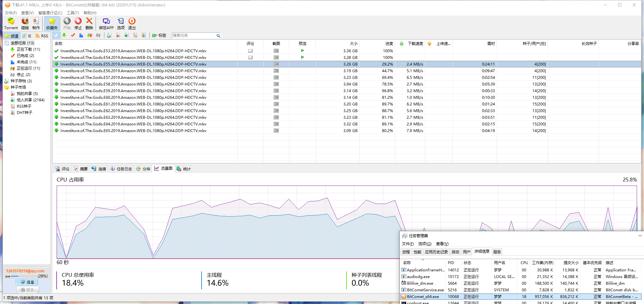The width and height of the screenshot is (644, 304).
Task: Open the 工具(T) menu
Action: pyautogui.click(x=73, y=13)
